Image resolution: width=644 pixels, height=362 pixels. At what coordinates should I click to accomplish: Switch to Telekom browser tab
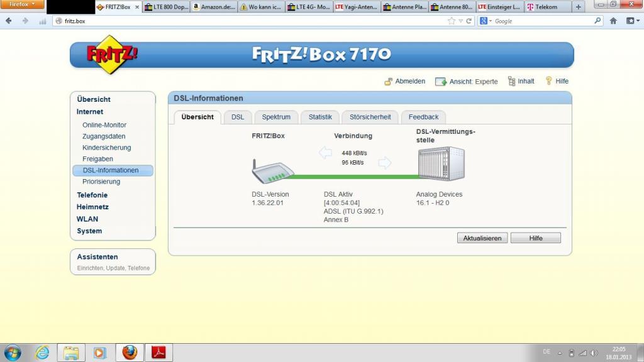click(x=548, y=7)
